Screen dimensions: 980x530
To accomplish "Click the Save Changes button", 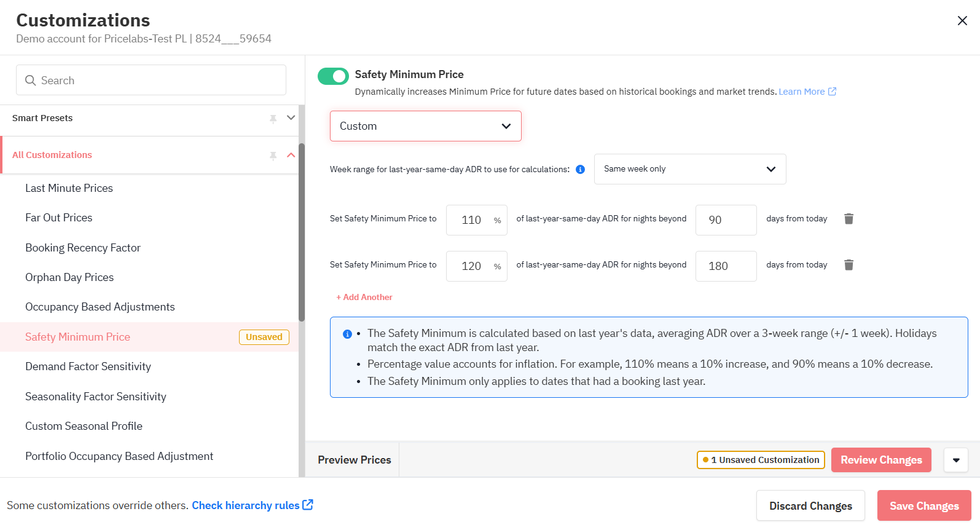I will pos(923,505).
